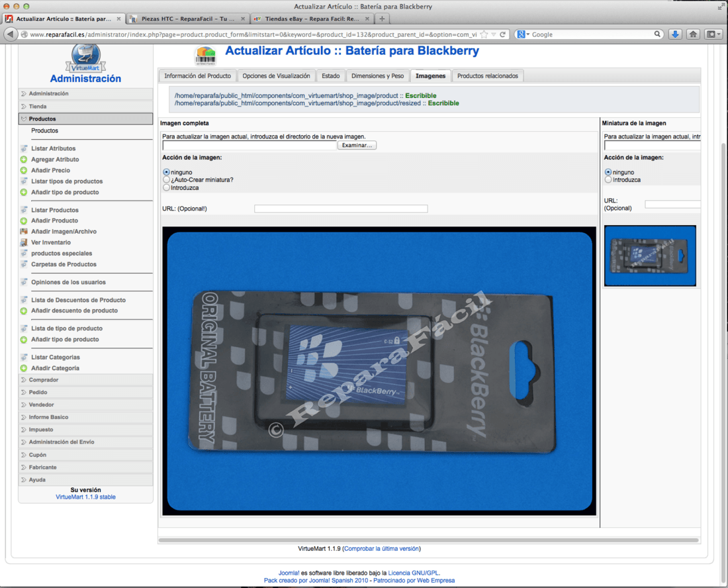Viewport: 728px width, 588px height.
Task: Select the '¿Auto-Crear miniatura?' radio option
Action: (x=166, y=179)
